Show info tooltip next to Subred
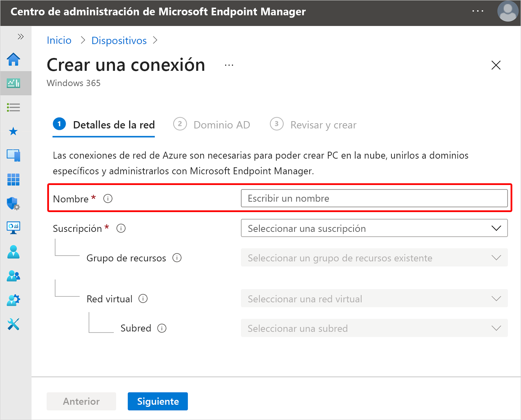Image resolution: width=521 pixels, height=420 pixels. [x=162, y=328]
